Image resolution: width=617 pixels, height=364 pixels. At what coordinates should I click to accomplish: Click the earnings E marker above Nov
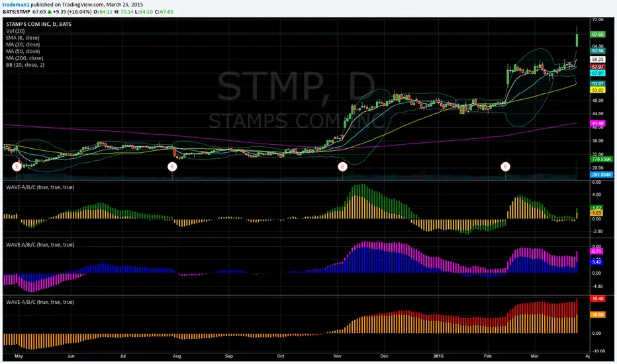click(342, 167)
